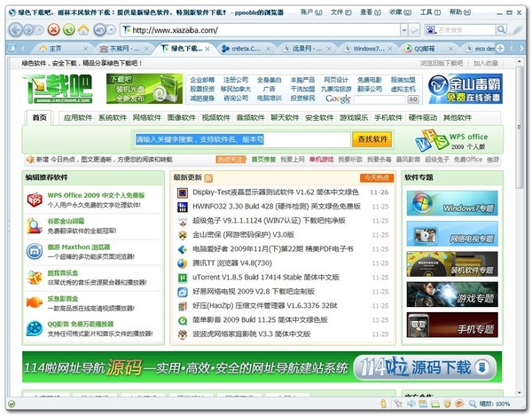Viewport: 532px width, 416px height.
Task: Click the Google search GO button
Action: point(413,99)
